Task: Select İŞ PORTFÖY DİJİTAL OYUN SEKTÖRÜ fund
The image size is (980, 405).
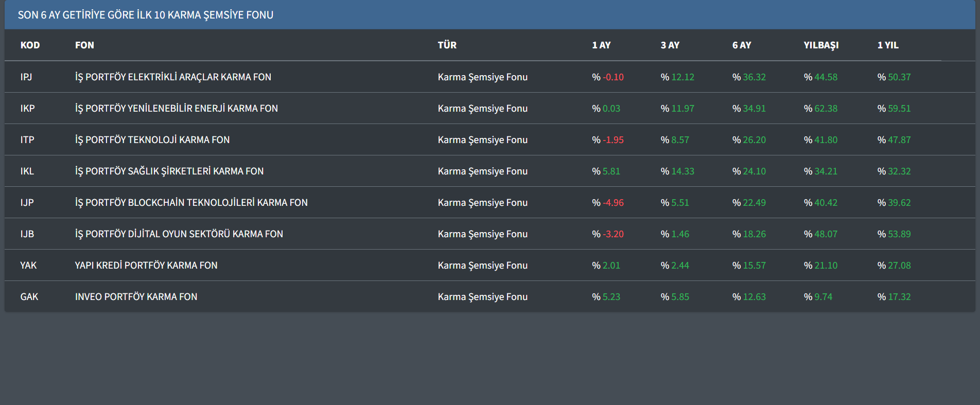Action: tap(179, 234)
